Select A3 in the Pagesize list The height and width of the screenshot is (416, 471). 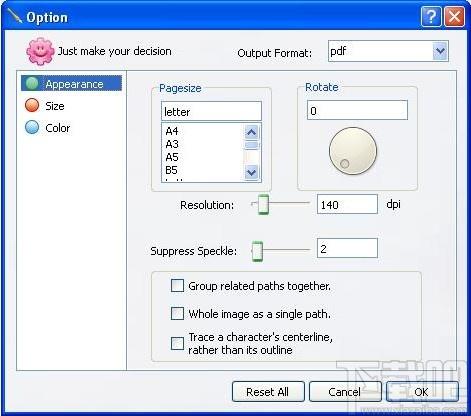(172, 144)
